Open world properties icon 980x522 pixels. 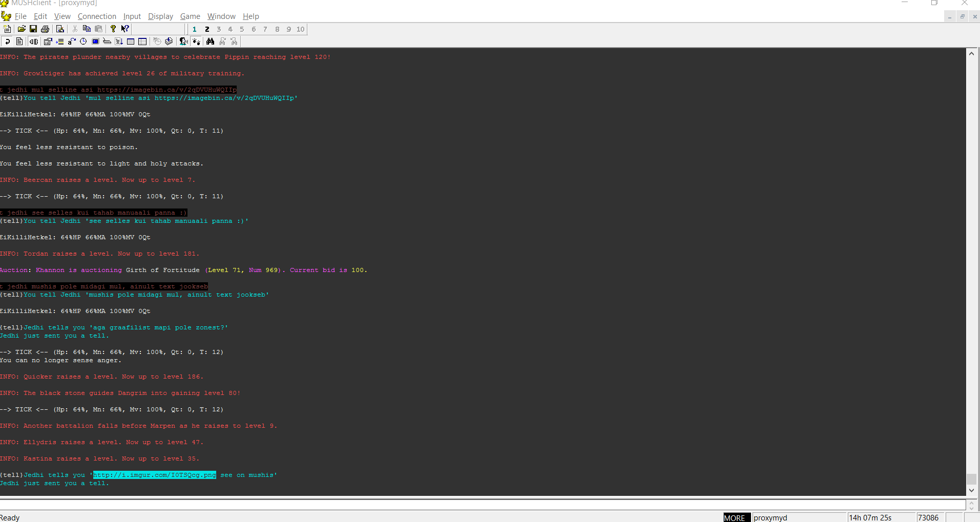(x=48, y=41)
